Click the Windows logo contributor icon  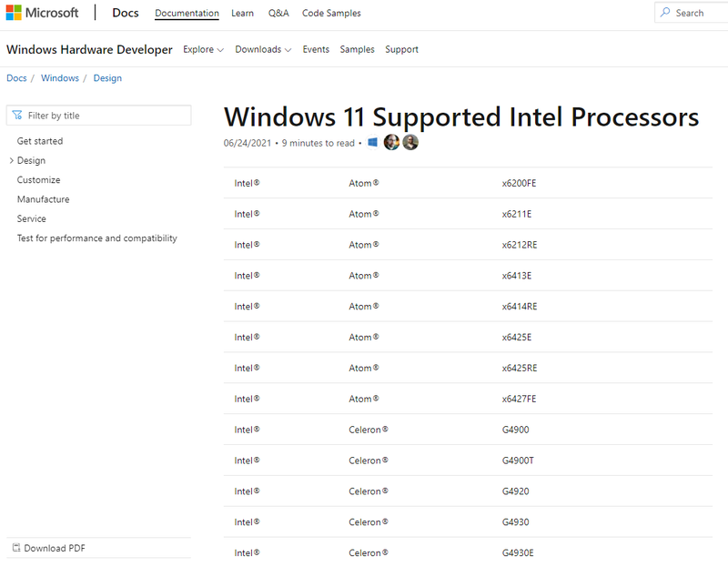tap(373, 143)
